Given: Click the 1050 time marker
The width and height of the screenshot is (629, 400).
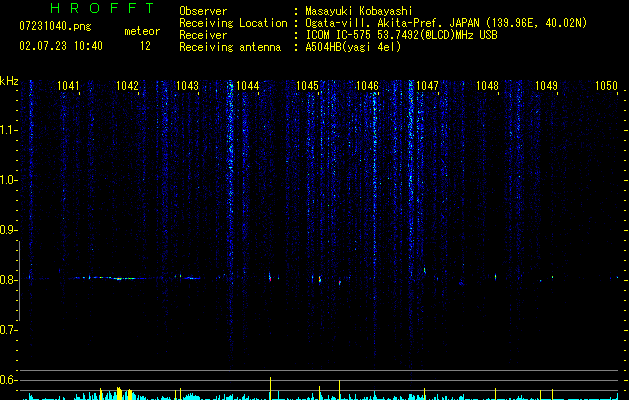Looking at the screenshot, I should 606,86.
